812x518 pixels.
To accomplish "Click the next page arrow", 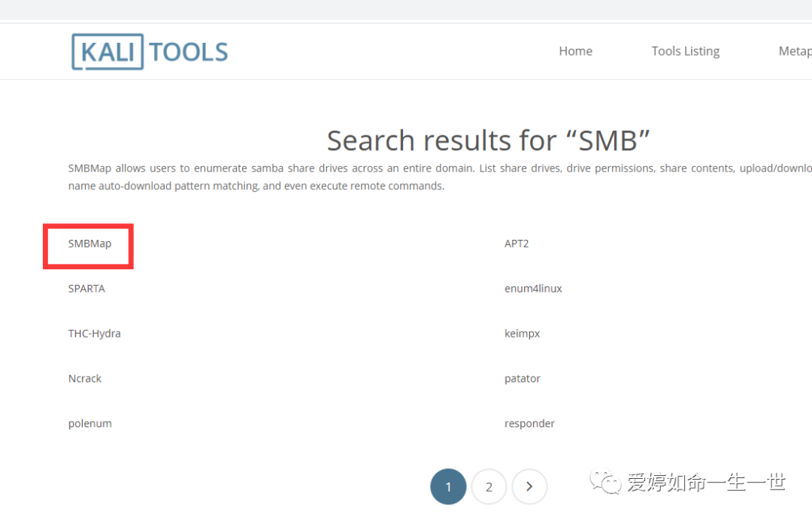I will tap(529, 486).
